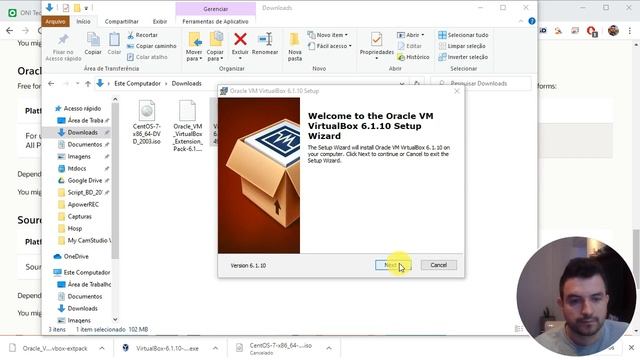Open Oracle_V...vbox-extpack download menu chevron
640x360 pixels.
(102, 348)
